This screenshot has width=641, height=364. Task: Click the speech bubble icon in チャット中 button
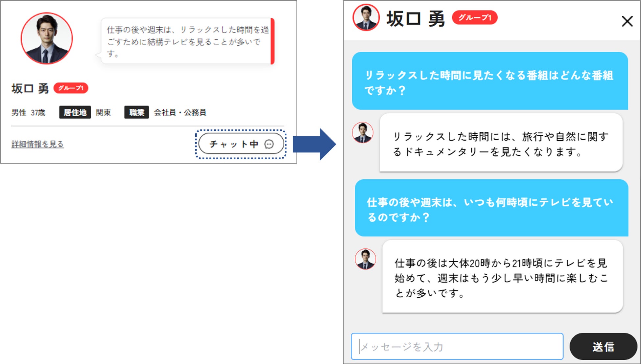269,144
